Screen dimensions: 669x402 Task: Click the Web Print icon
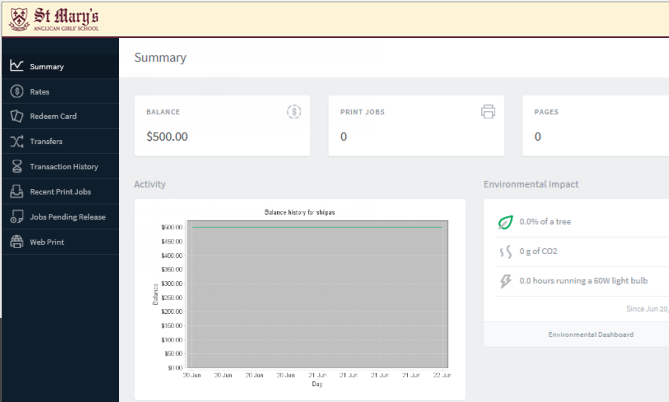tap(17, 242)
